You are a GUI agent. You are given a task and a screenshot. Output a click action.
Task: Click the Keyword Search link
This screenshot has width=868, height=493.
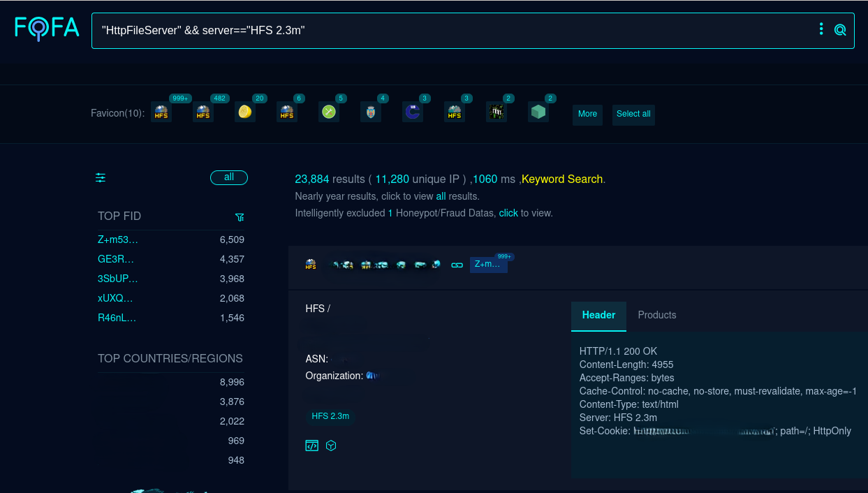[562, 179]
